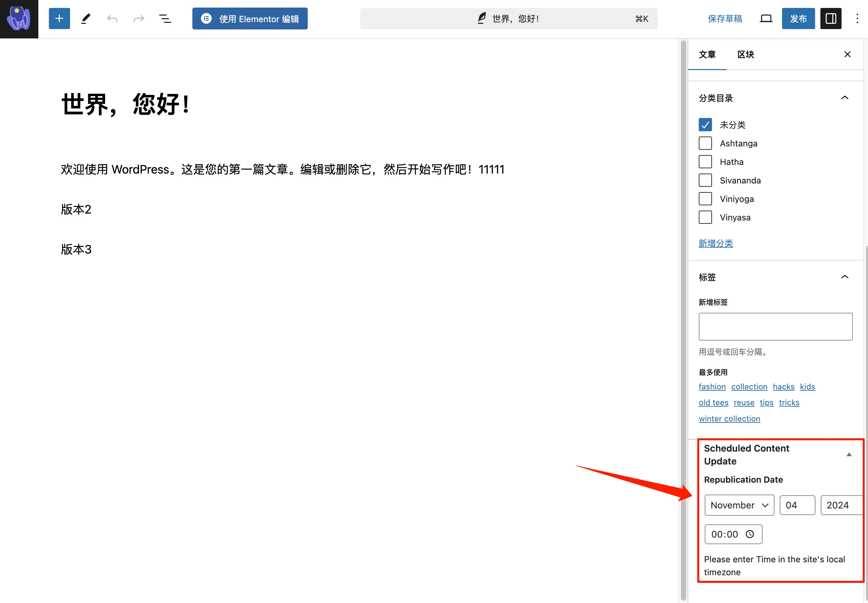Check the Vinyasa category
Viewport: 868px width, 603px height.
(x=705, y=217)
